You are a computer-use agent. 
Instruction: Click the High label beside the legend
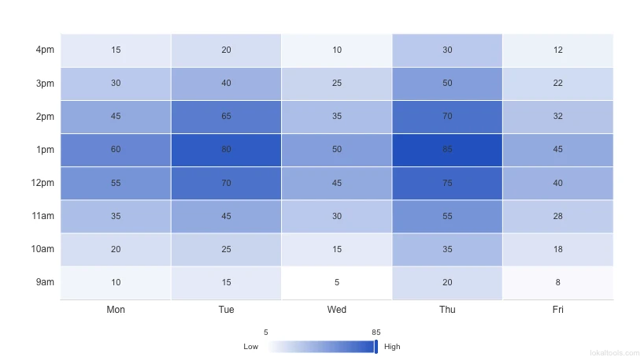point(392,347)
